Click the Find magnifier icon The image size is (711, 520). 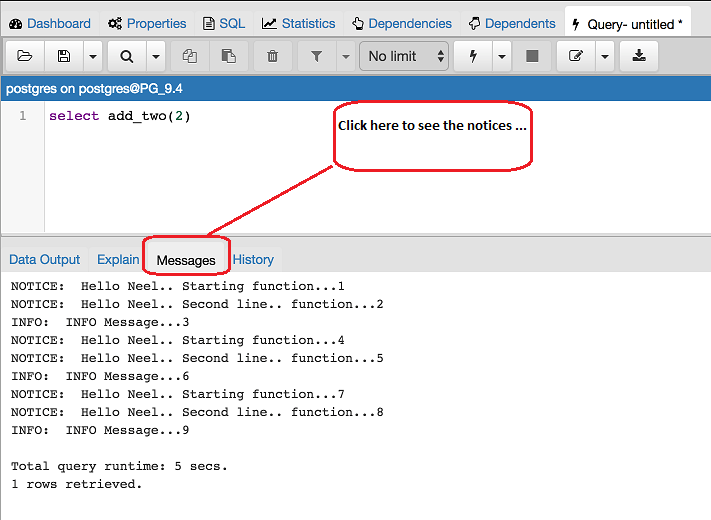point(126,56)
